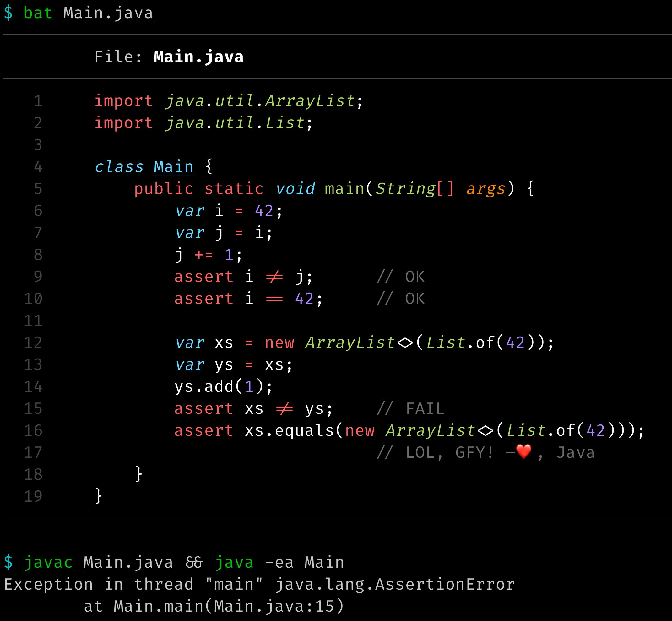Click the bold Main.java file header

(x=198, y=57)
